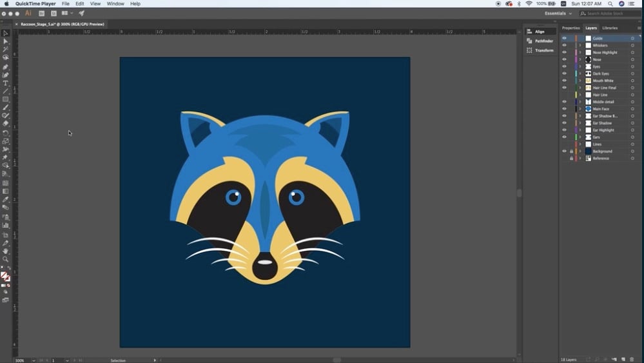Open the Window menu
This screenshot has height=363, width=644.
115,4
